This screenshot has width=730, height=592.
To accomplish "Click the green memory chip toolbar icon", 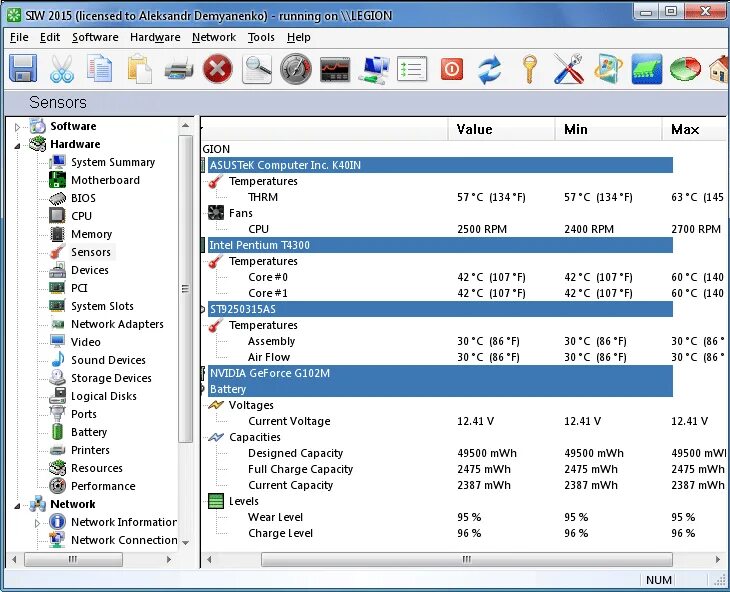I will coord(647,69).
